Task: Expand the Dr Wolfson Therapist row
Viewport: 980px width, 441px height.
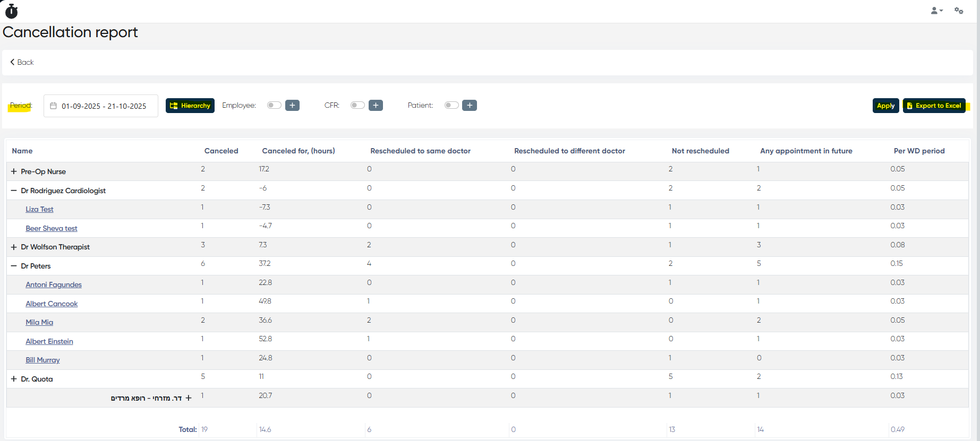Action: coord(14,247)
